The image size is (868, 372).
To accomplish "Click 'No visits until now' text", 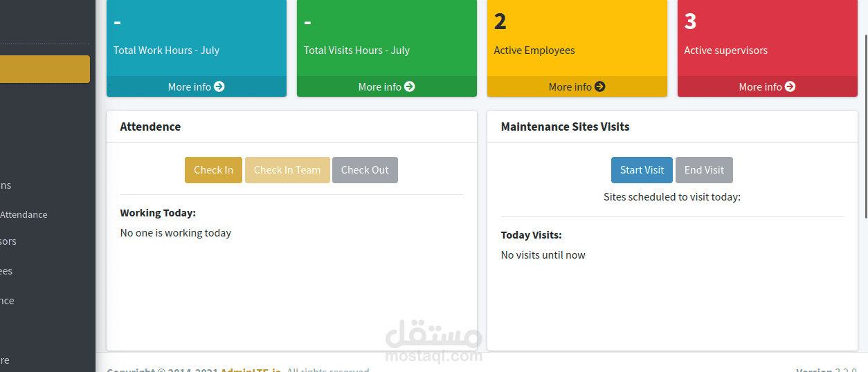I will point(543,255).
